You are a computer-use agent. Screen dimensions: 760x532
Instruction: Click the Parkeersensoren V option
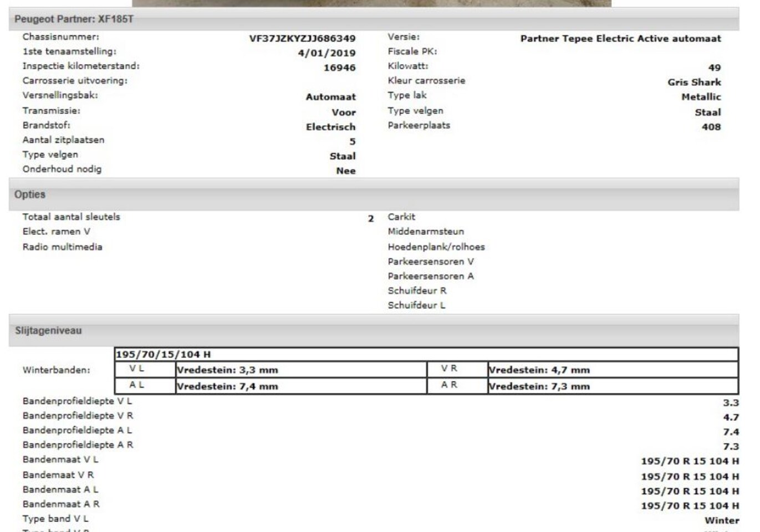431,262
